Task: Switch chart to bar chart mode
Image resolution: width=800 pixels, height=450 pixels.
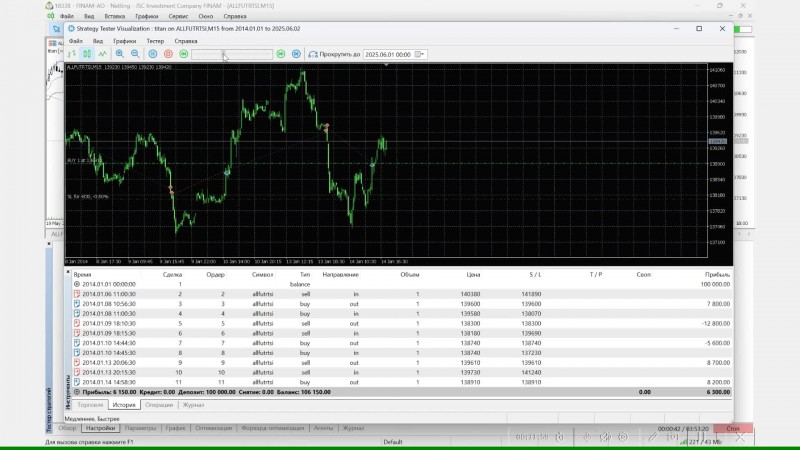Action: (x=72, y=54)
